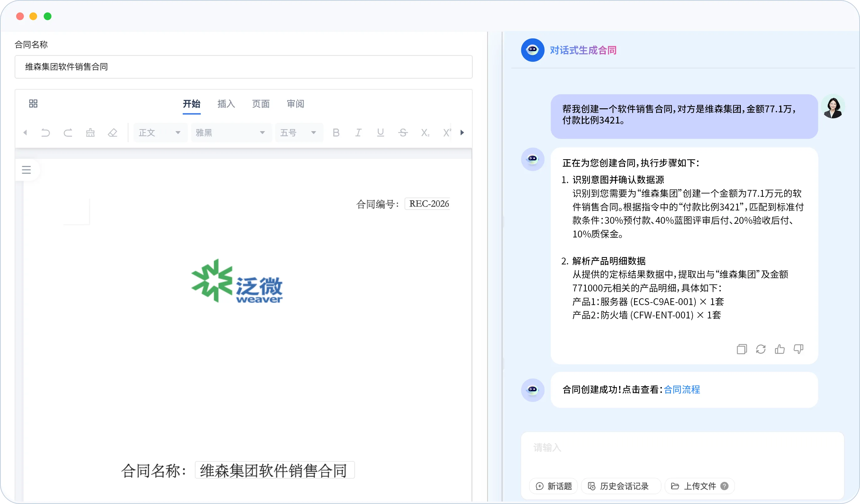Click the green maximize window button

click(x=48, y=16)
